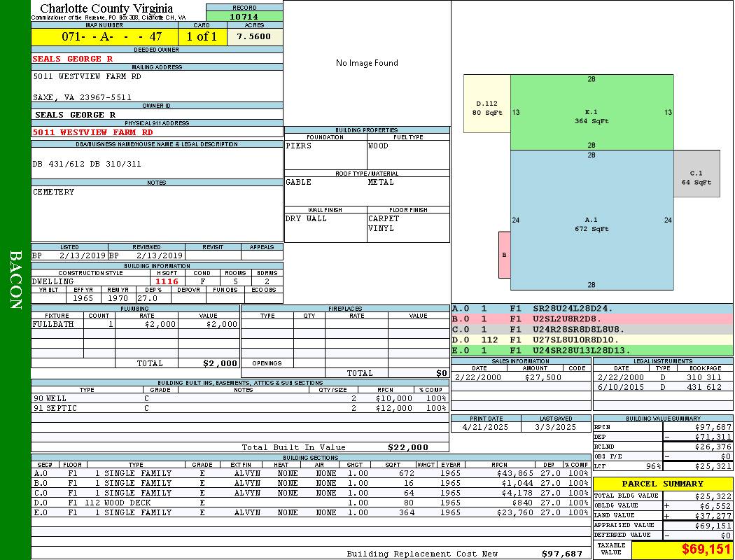Select foundation value PIERS
The width and height of the screenshot is (735, 560).
(299, 146)
